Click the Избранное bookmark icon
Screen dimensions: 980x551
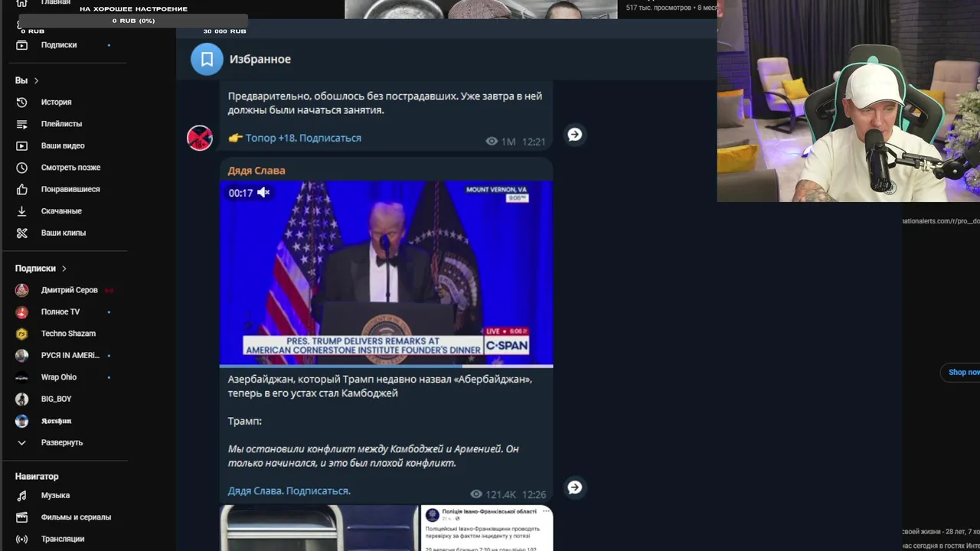(x=207, y=59)
